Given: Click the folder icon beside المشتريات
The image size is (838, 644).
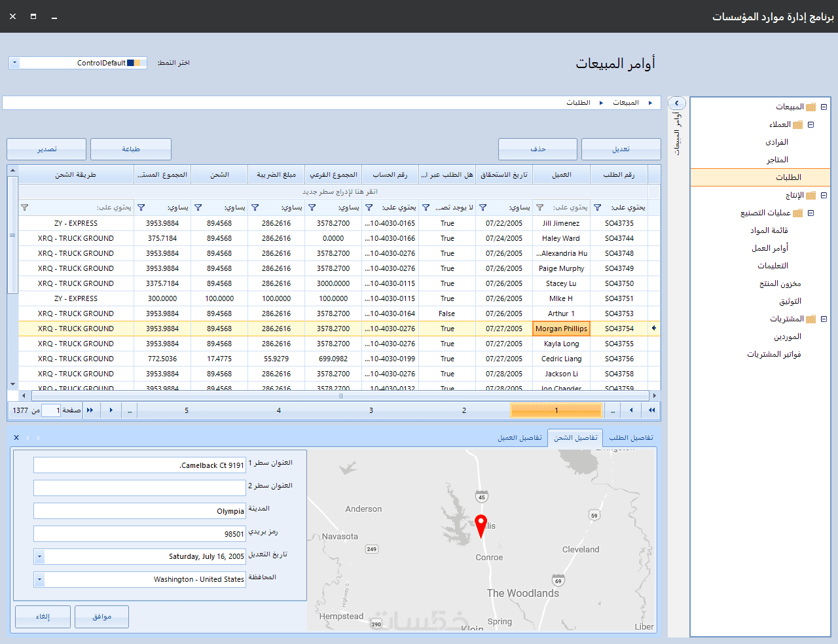Looking at the screenshot, I should tap(811, 319).
